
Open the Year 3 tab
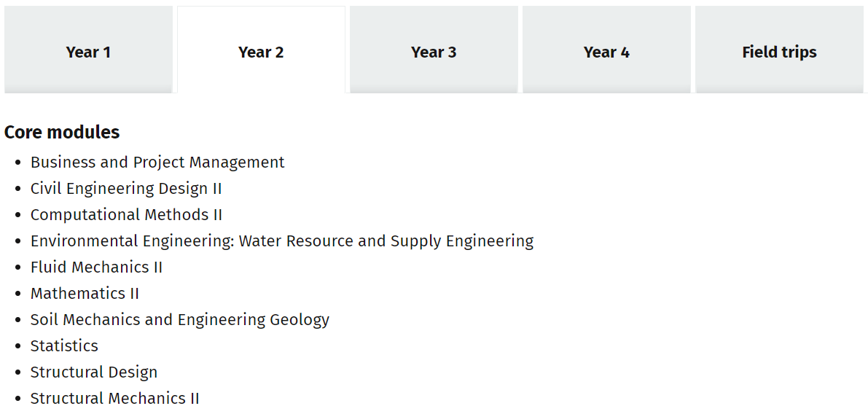tap(434, 52)
